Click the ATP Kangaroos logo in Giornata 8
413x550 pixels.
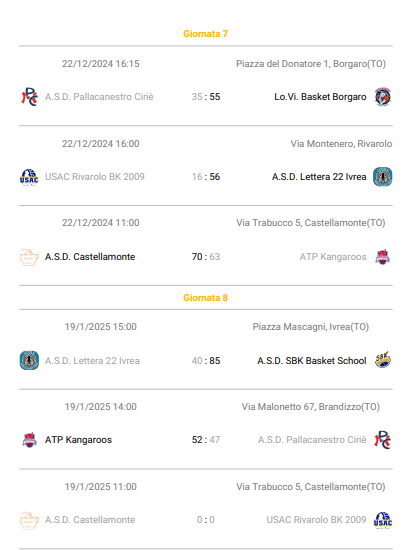pos(29,440)
